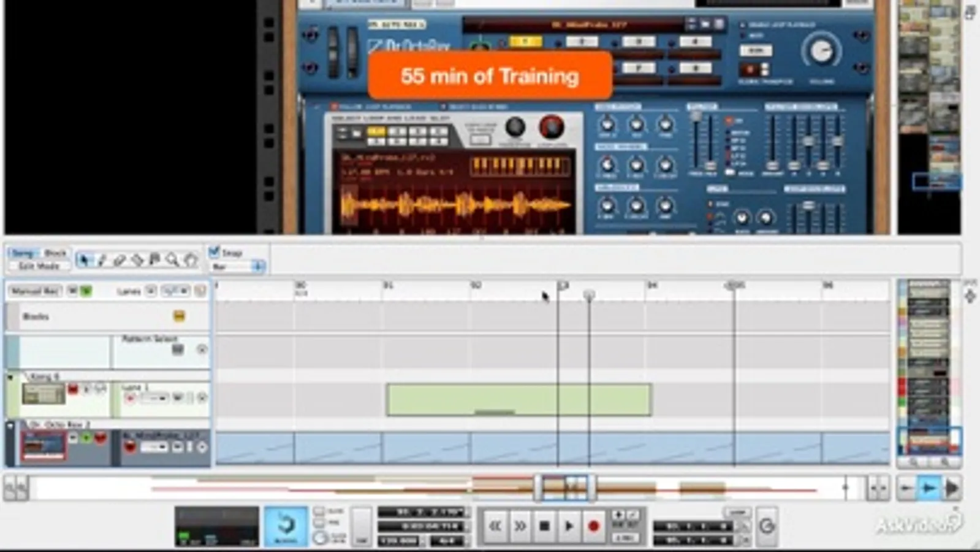Open the track parameter automation dropdown
This screenshot has width=980, height=552.
point(175,291)
